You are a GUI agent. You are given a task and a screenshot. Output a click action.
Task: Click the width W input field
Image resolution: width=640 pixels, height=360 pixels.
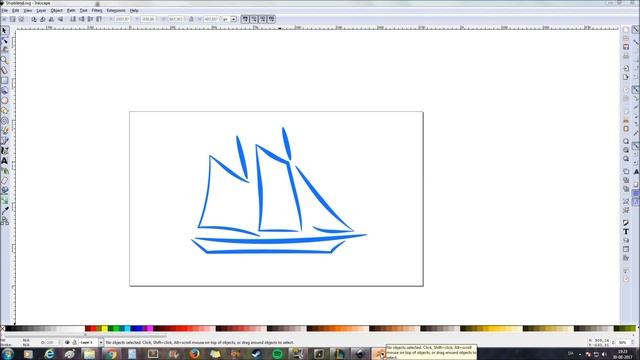176,19
